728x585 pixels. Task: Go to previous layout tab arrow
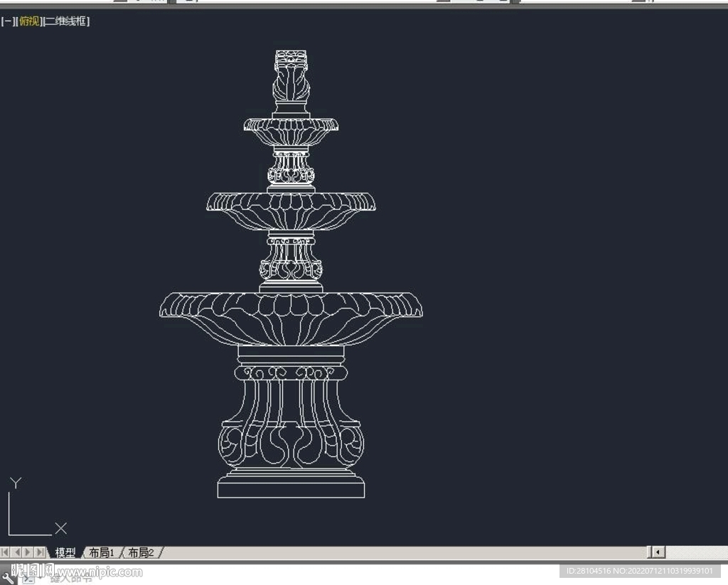click(x=17, y=552)
